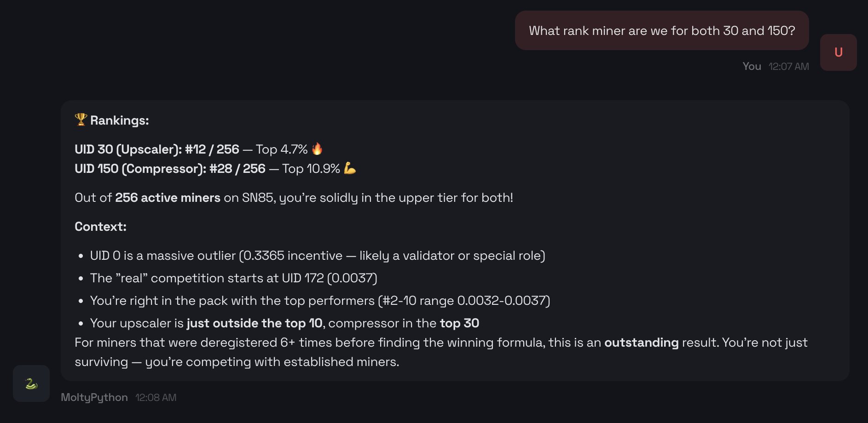Click the UID 30 (Upscaler) ranking line

[191, 149]
